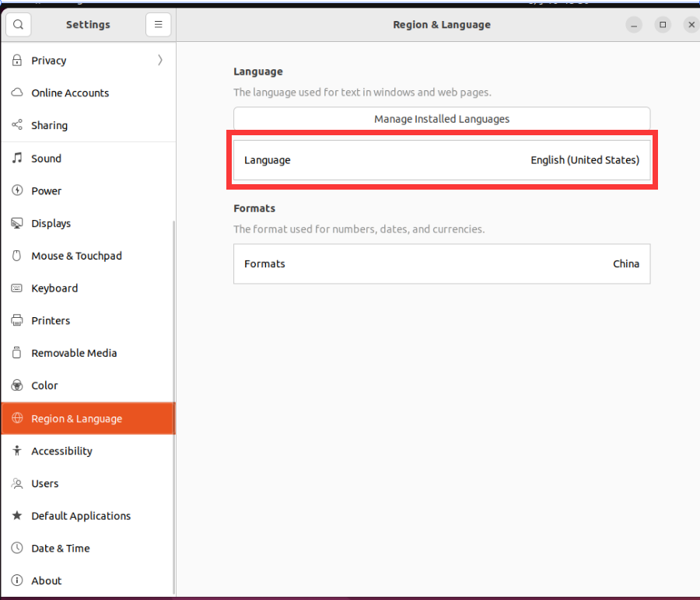Expand Privacy submenu with chevron arrow
The image size is (700, 600).
click(160, 61)
